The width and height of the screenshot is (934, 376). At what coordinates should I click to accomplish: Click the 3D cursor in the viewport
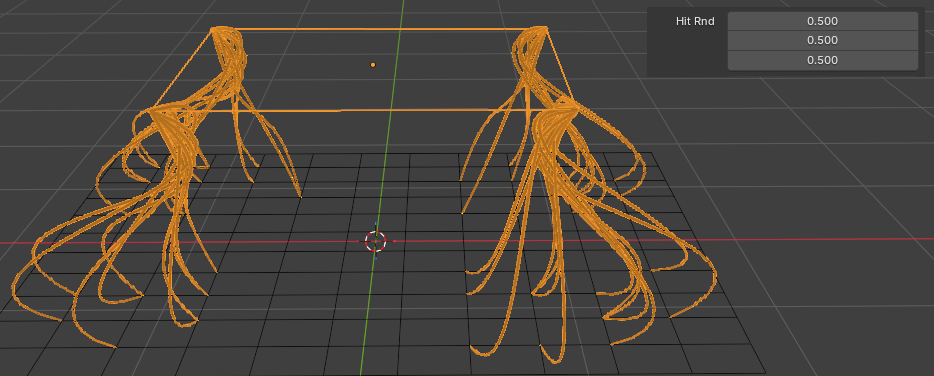pyautogui.click(x=376, y=241)
